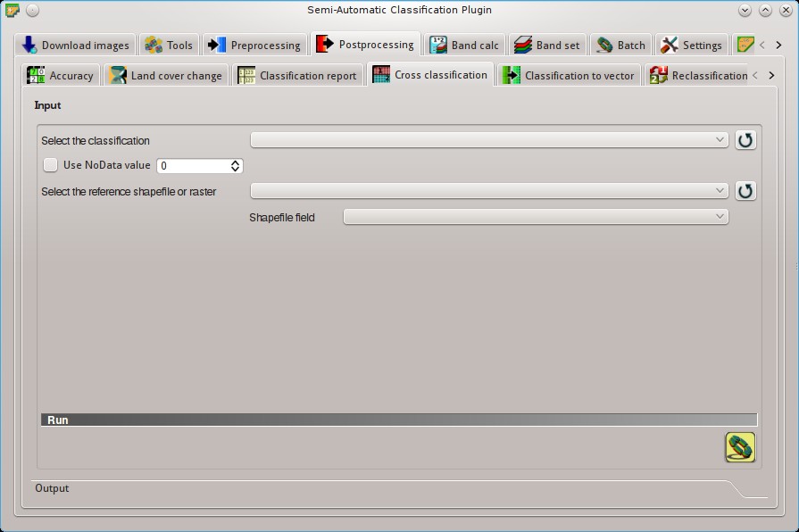Screen dimensions: 799x532
Task: Click the Accuracy matrix icon
Action: coord(36,75)
